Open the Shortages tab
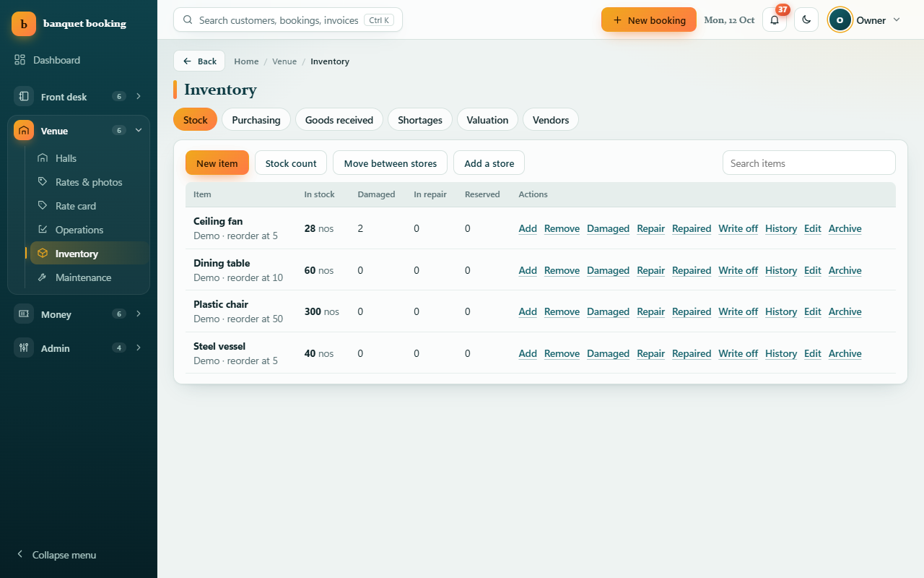Screen dimensions: 924x578 [420, 120]
